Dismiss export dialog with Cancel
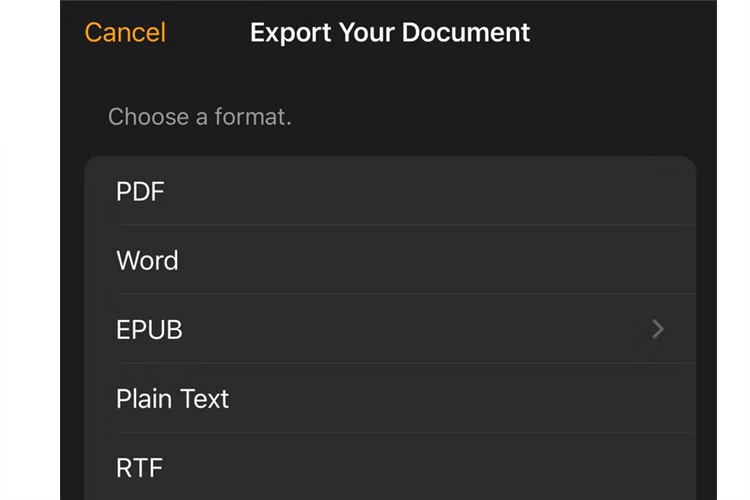This screenshot has width=750, height=500. coord(125,32)
